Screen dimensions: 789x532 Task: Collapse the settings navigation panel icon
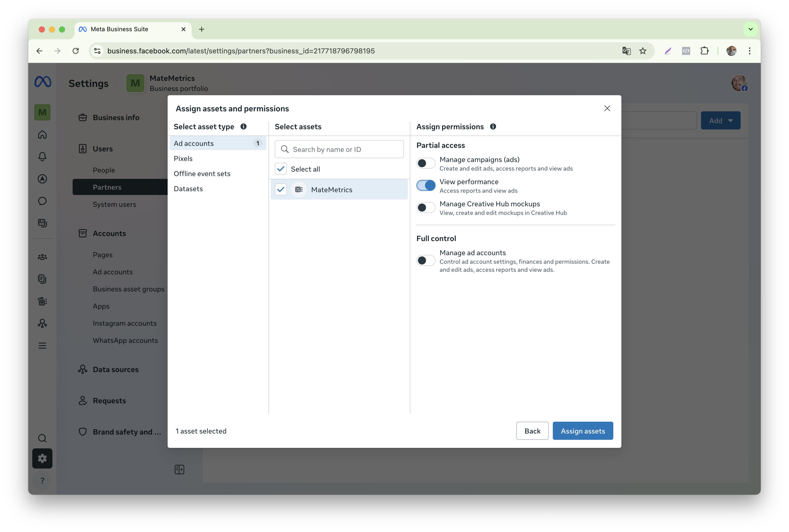click(179, 470)
